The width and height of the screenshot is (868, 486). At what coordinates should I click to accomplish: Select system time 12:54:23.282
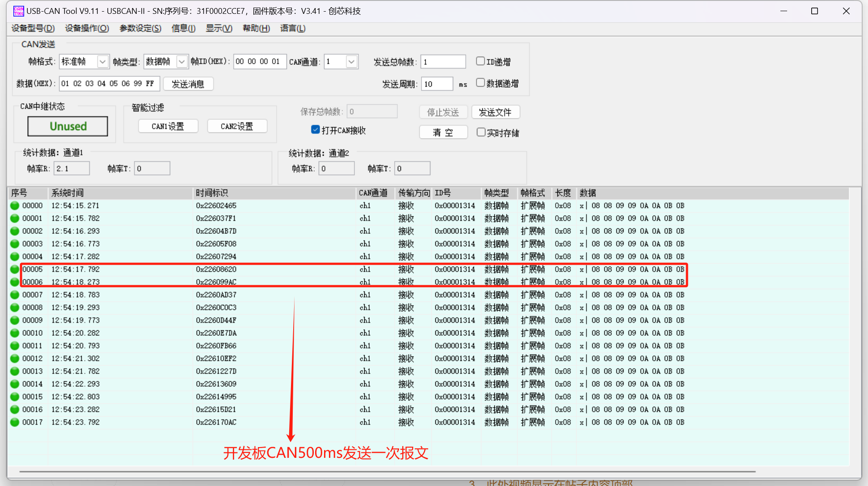click(x=76, y=410)
